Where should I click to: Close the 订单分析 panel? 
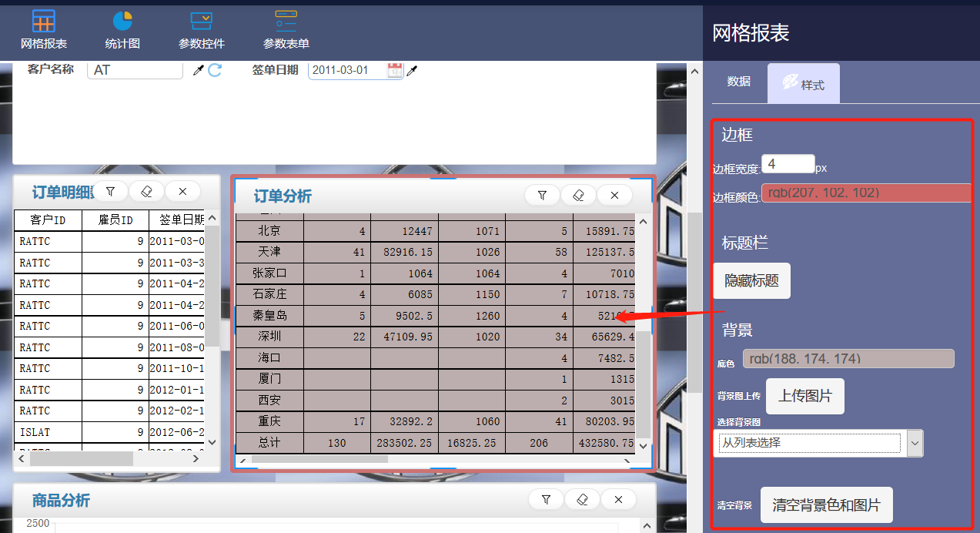point(614,196)
